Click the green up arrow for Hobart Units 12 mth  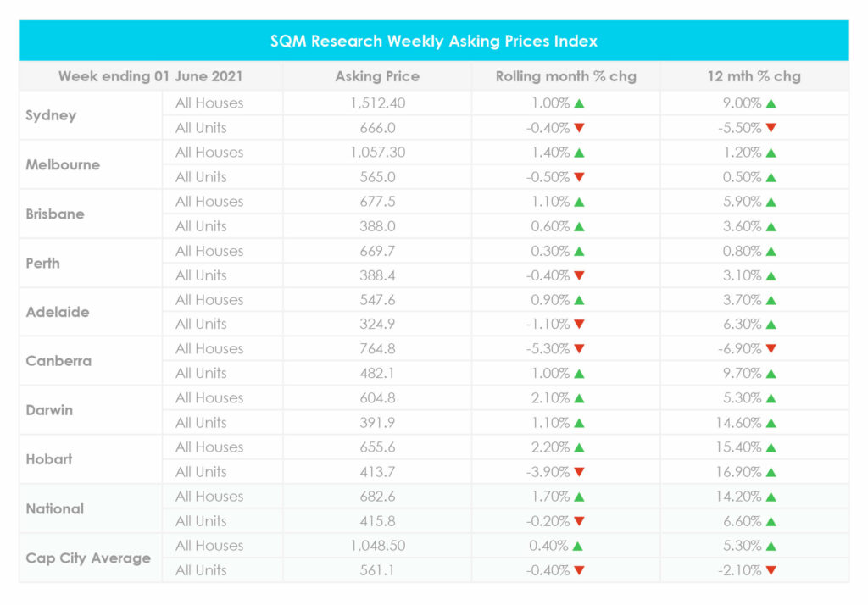pyautogui.click(x=770, y=472)
